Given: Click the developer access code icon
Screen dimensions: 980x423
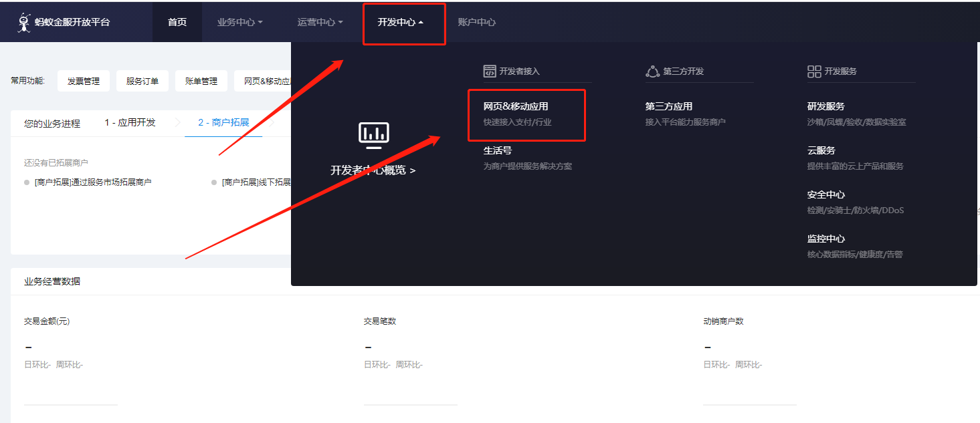Looking at the screenshot, I should click(x=490, y=71).
